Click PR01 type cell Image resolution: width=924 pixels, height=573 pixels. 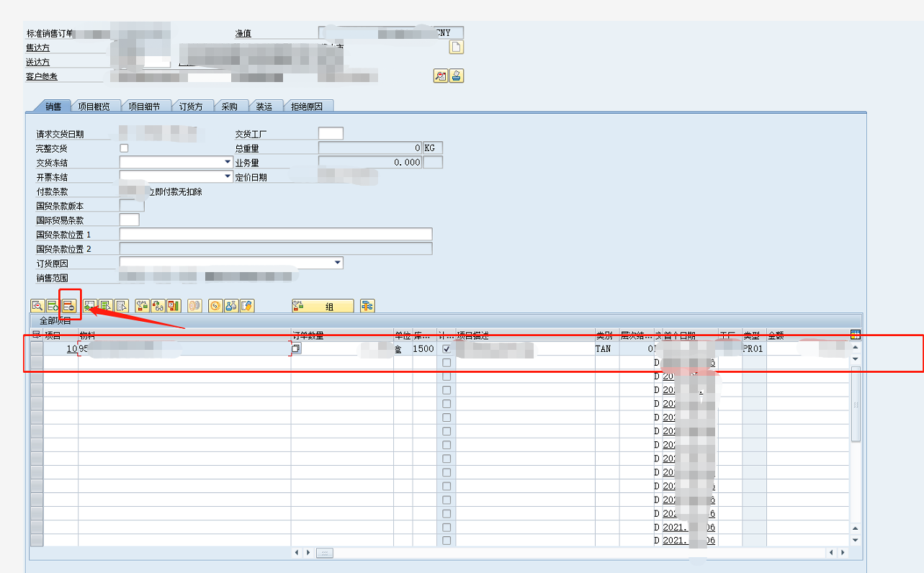pyautogui.click(x=754, y=349)
